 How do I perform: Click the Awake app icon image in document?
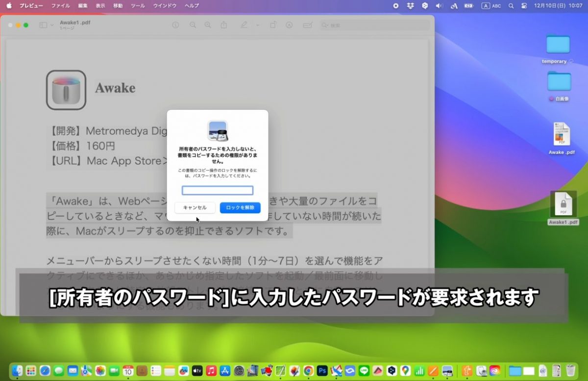[66, 90]
